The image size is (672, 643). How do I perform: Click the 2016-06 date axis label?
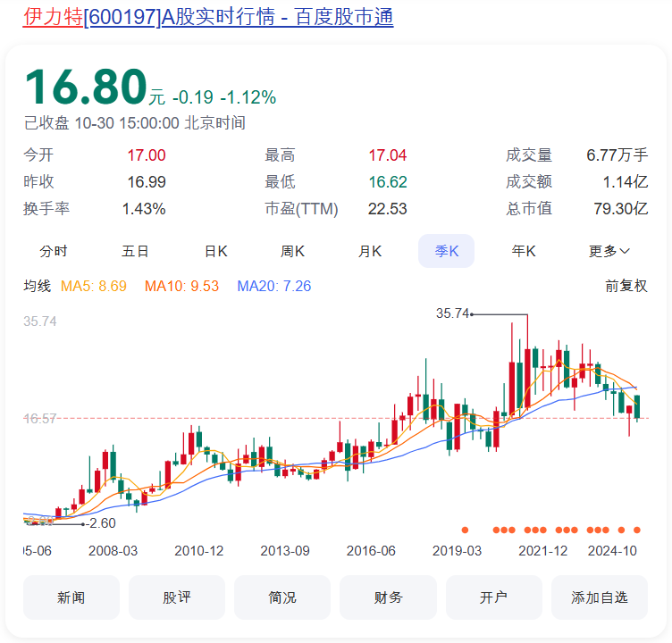(371, 551)
